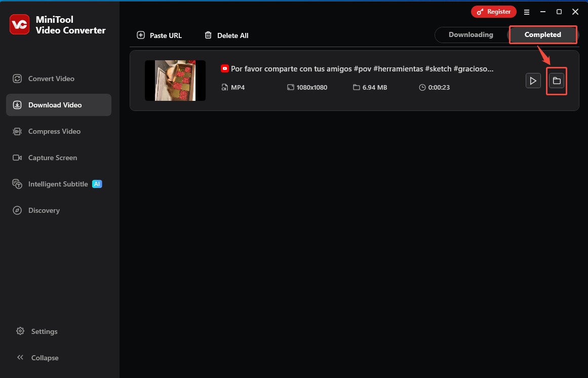
Task: Click the MiniTool Video Converter logo
Action: pyautogui.click(x=19, y=24)
